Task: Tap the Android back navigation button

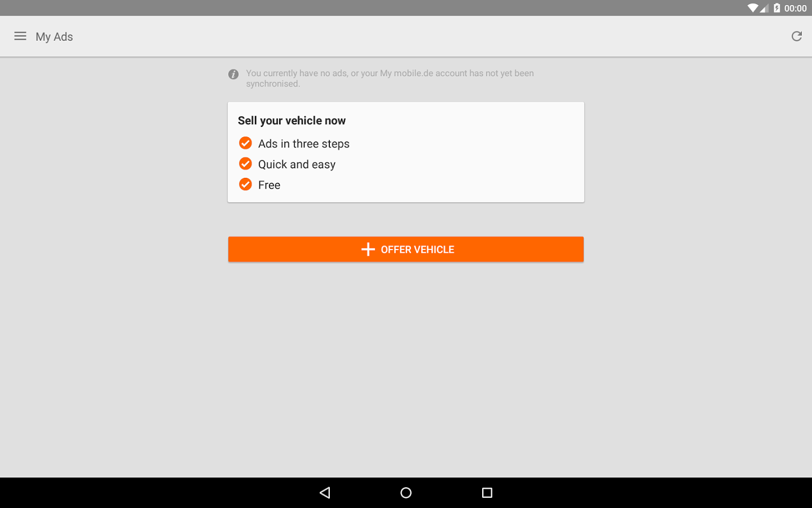Action: click(x=325, y=493)
